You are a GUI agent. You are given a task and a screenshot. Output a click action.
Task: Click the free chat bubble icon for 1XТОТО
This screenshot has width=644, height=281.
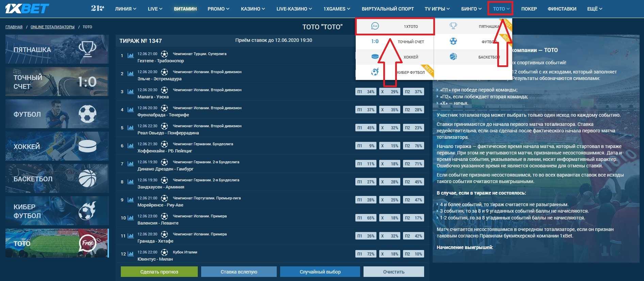tap(375, 26)
